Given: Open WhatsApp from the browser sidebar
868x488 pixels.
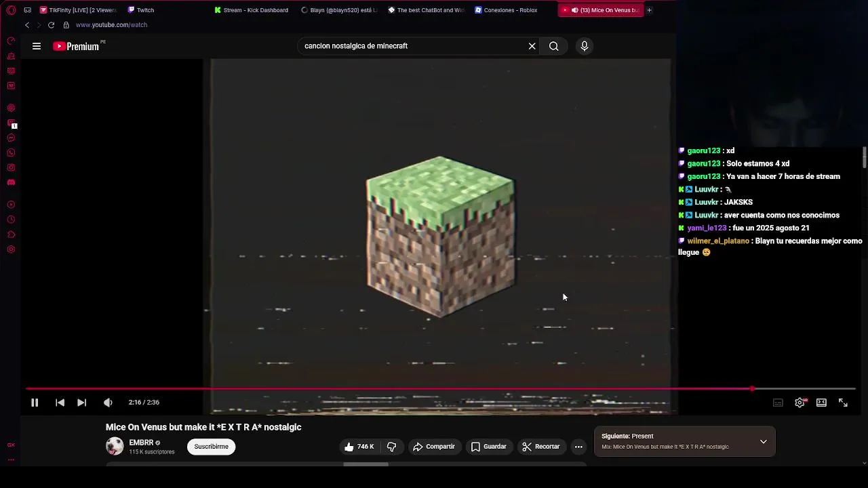Looking at the screenshot, I should pyautogui.click(x=11, y=153).
